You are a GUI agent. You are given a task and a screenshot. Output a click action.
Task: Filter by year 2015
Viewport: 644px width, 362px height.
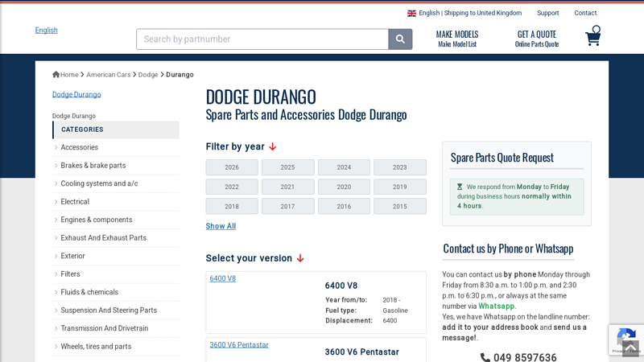[x=399, y=207]
